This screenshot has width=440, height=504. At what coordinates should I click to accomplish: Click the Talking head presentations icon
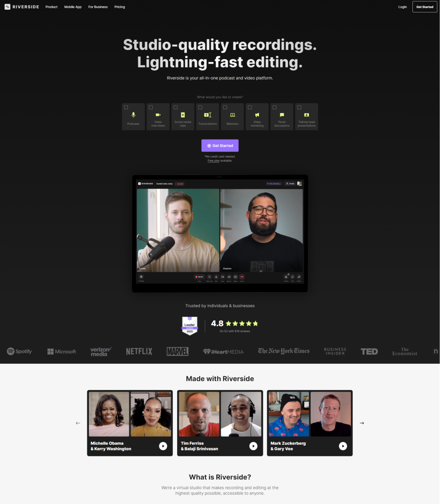point(307,115)
